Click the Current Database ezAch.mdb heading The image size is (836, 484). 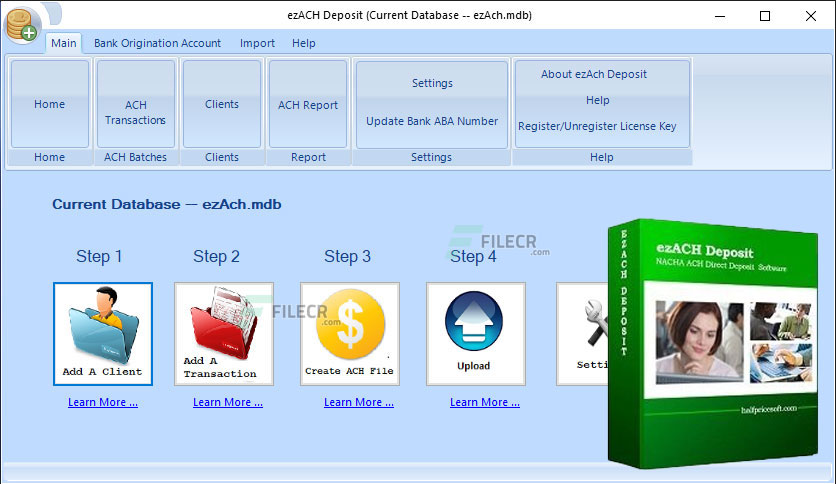(166, 204)
